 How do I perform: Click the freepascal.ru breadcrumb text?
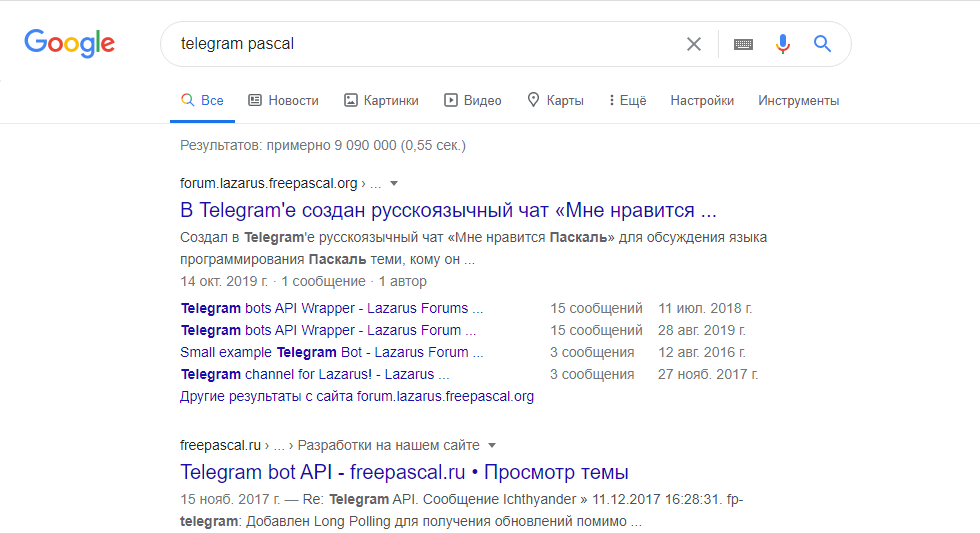(x=220, y=446)
